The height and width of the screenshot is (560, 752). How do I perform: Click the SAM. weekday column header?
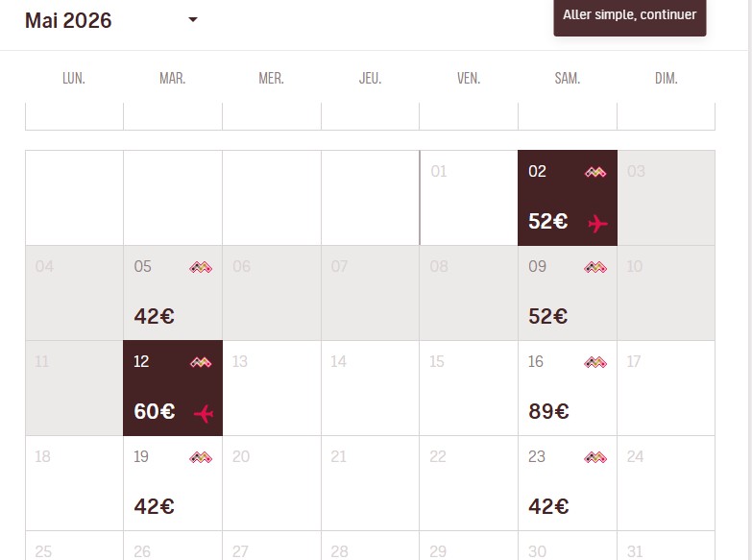568,79
